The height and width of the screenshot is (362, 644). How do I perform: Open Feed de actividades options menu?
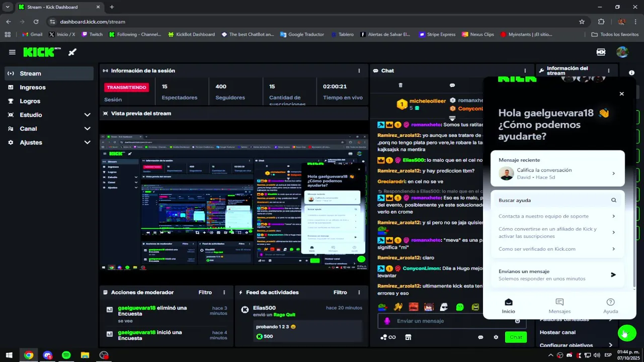click(x=359, y=292)
